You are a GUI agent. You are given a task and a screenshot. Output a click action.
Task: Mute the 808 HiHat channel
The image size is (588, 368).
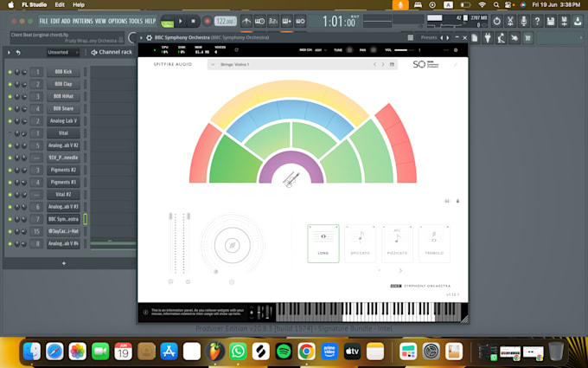[10, 96]
